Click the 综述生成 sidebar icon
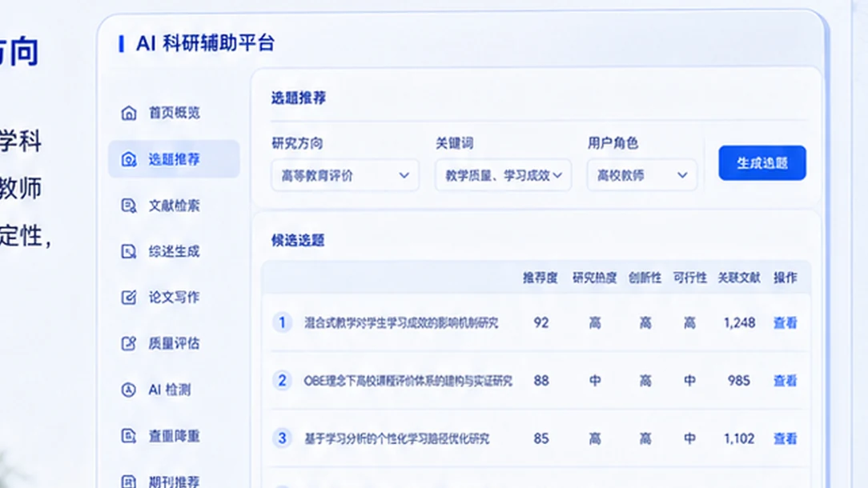The image size is (868, 488). pyautogui.click(x=128, y=252)
